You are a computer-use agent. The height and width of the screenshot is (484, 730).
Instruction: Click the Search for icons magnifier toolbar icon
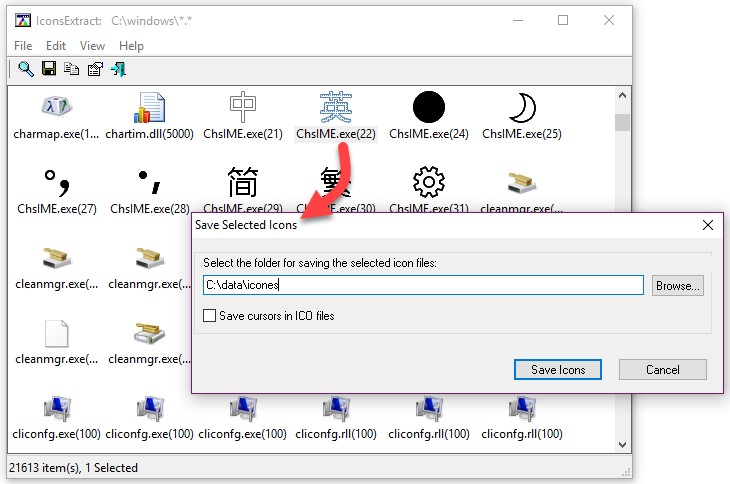click(26, 69)
